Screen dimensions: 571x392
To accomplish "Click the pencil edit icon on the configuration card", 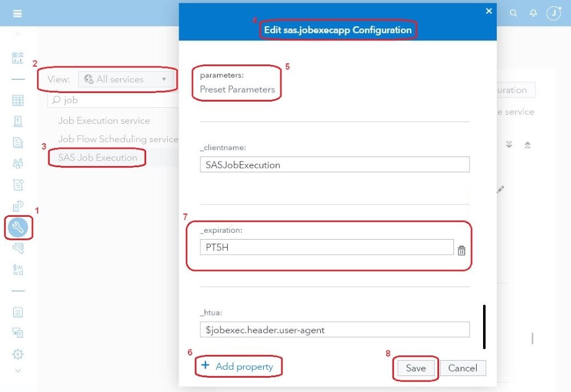I will click(x=500, y=189).
